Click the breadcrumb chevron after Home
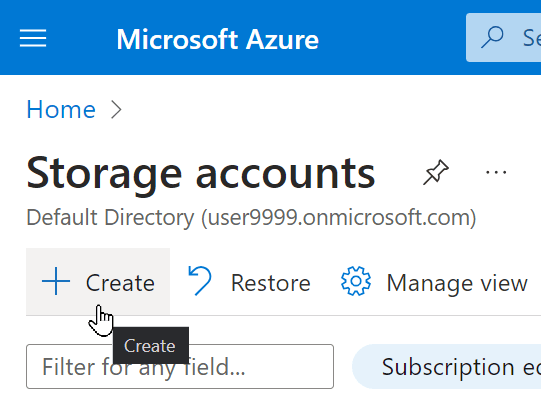Viewport: 541px width, 413px height. click(x=116, y=110)
